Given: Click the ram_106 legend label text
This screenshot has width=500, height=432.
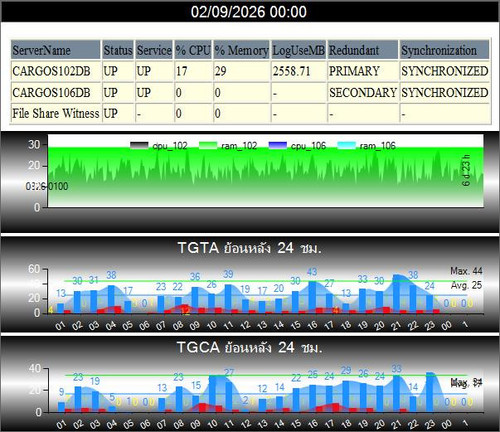Looking at the screenshot, I should [378, 146].
